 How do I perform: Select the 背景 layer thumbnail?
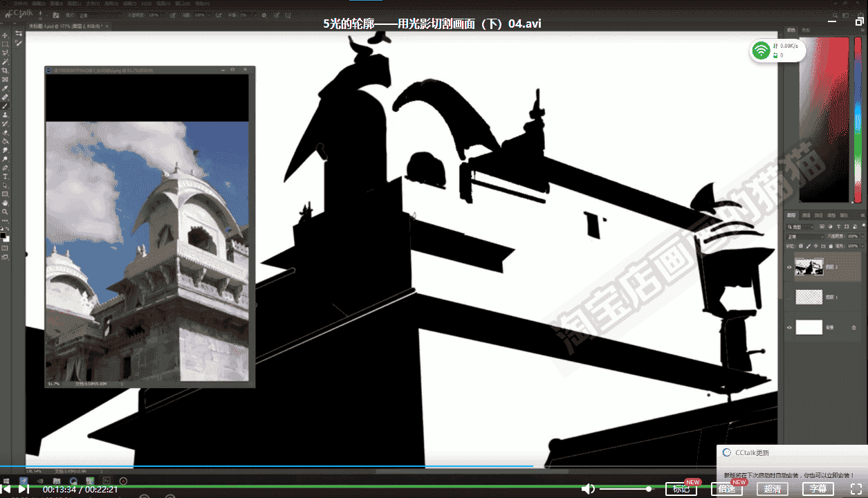pyautogui.click(x=809, y=327)
